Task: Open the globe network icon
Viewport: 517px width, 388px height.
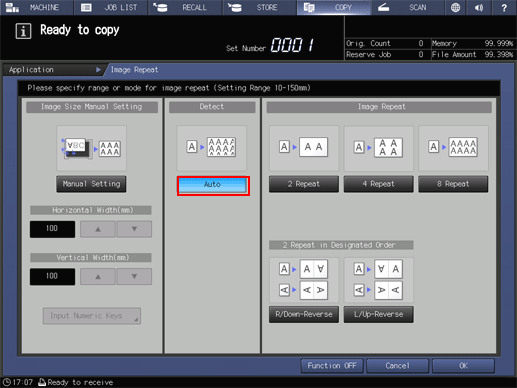Action: (455, 7)
